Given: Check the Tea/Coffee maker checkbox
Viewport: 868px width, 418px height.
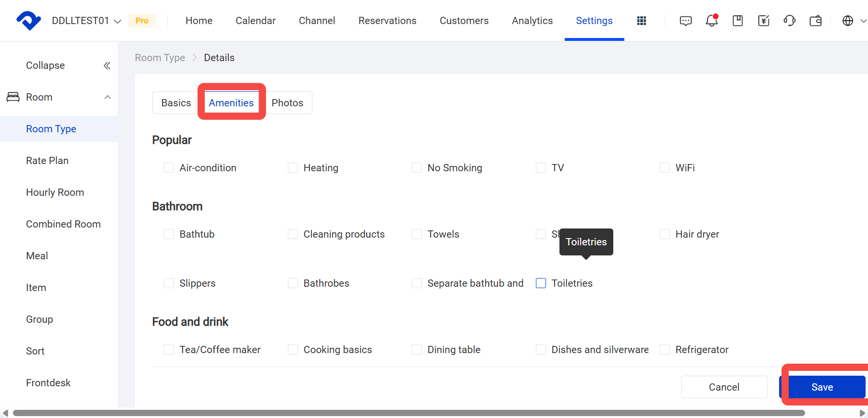Looking at the screenshot, I should [x=169, y=350].
